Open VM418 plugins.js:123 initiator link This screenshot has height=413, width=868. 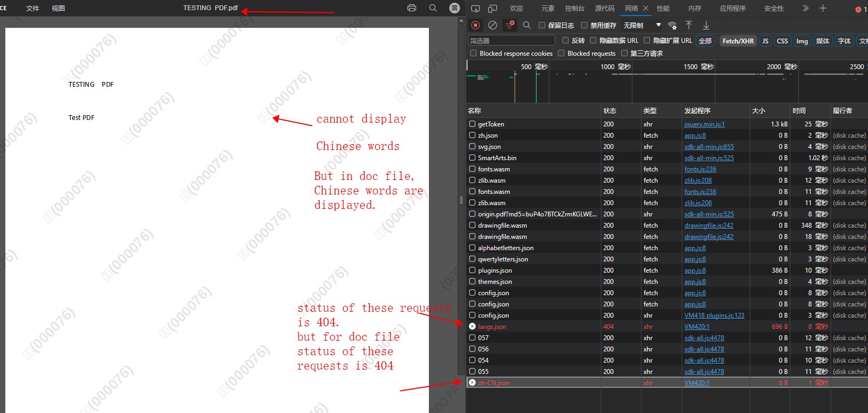pyautogui.click(x=714, y=315)
